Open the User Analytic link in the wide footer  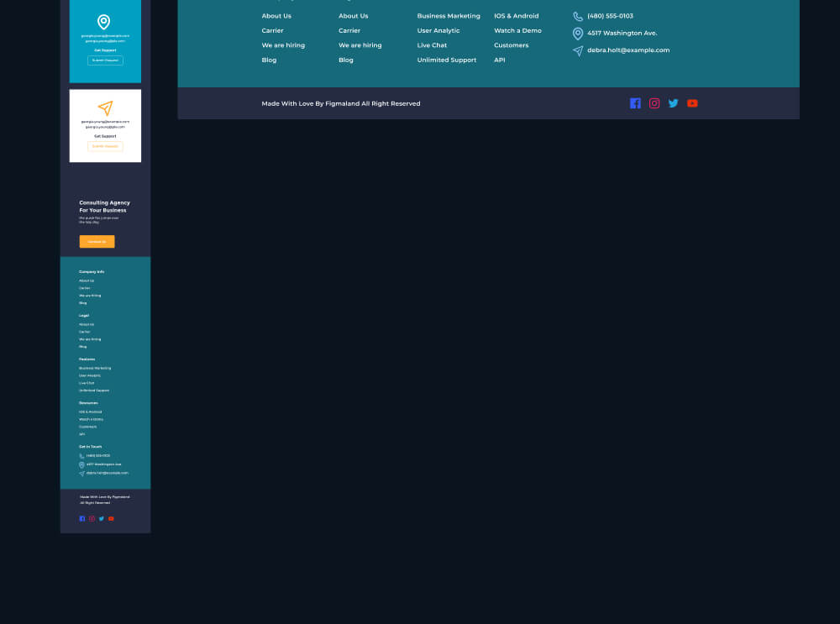tap(438, 30)
